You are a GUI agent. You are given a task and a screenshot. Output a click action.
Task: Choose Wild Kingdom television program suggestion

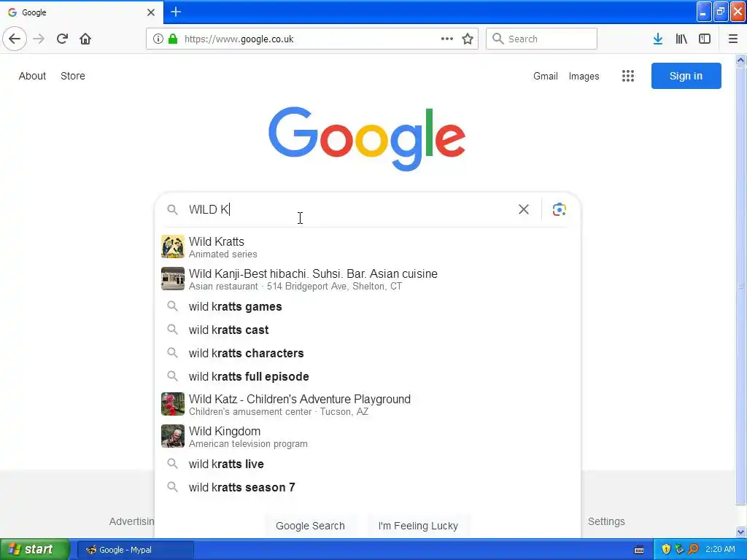[368, 437]
